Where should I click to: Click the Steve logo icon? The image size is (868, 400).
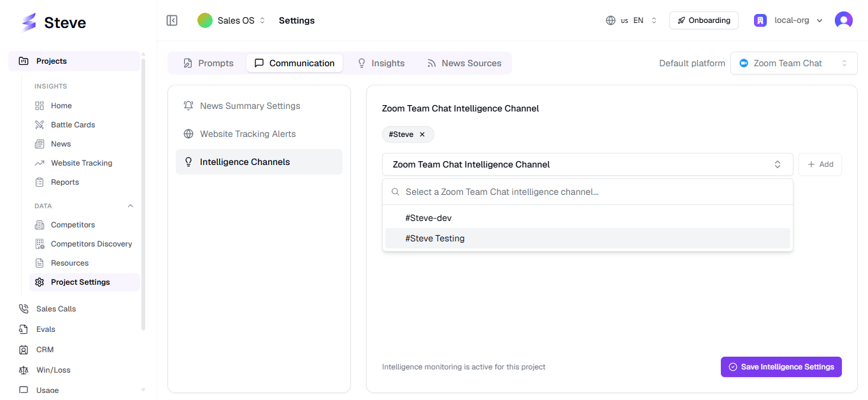click(29, 22)
